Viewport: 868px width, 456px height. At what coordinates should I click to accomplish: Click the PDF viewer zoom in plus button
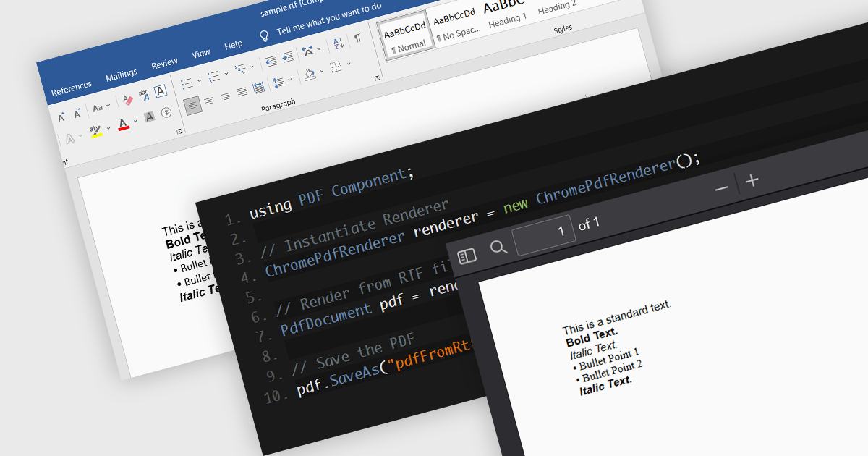[752, 180]
